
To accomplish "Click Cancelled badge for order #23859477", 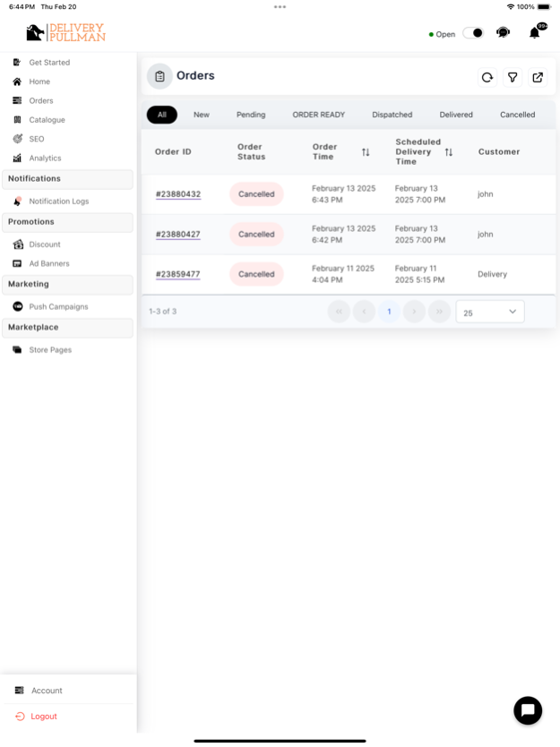I will [x=256, y=274].
